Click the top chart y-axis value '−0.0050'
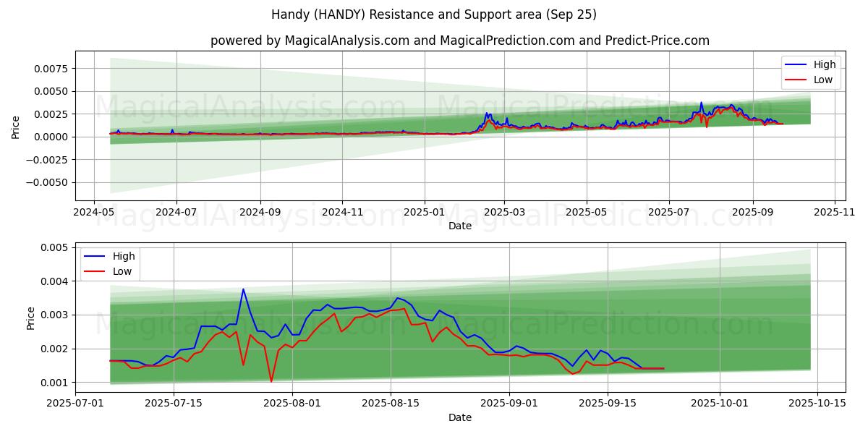The height and width of the screenshot is (434, 868). pos(47,183)
